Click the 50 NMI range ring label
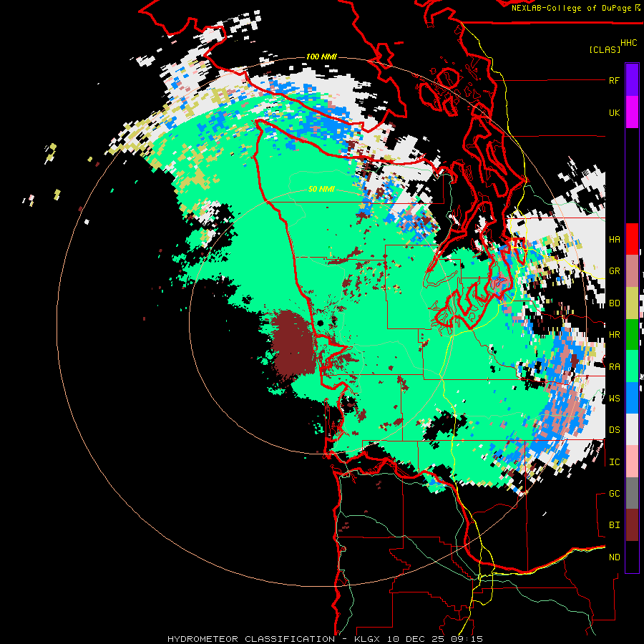 click(x=321, y=190)
